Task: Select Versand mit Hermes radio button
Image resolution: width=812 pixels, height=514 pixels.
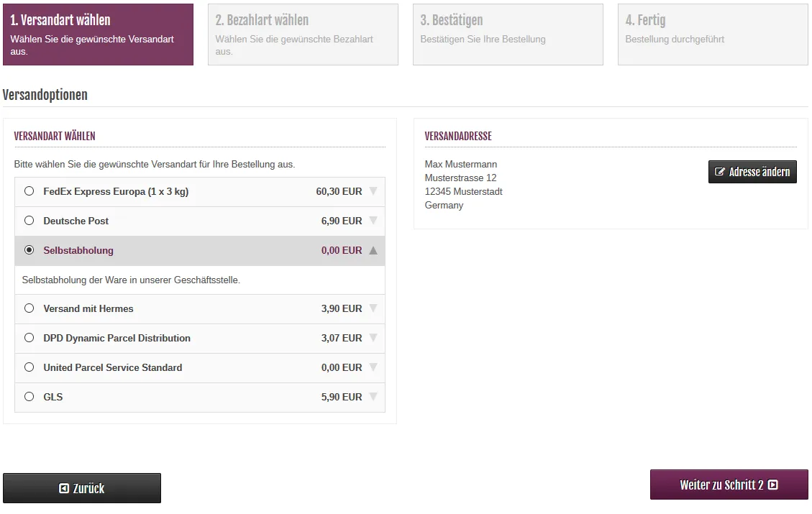Action: point(29,308)
